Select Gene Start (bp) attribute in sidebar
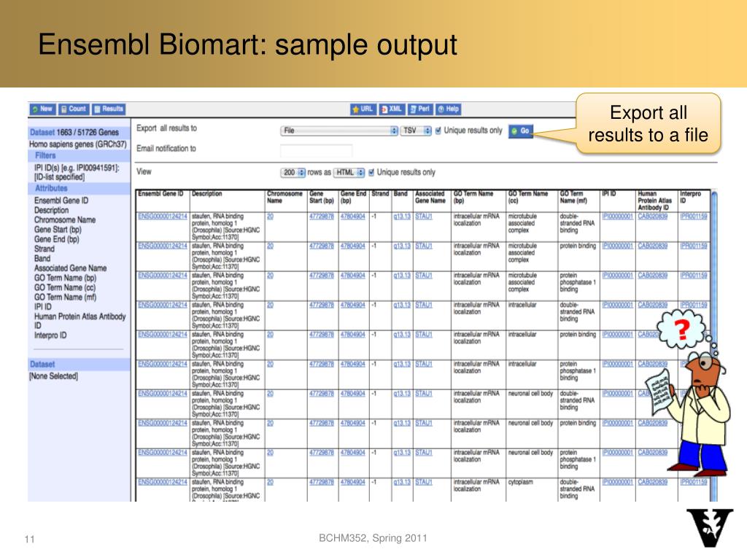The width and height of the screenshot is (747, 560). [x=58, y=230]
